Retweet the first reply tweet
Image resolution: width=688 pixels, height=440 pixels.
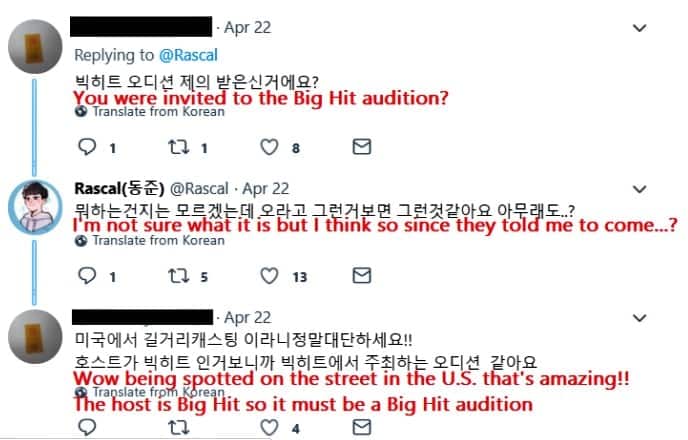[x=180, y=148]
